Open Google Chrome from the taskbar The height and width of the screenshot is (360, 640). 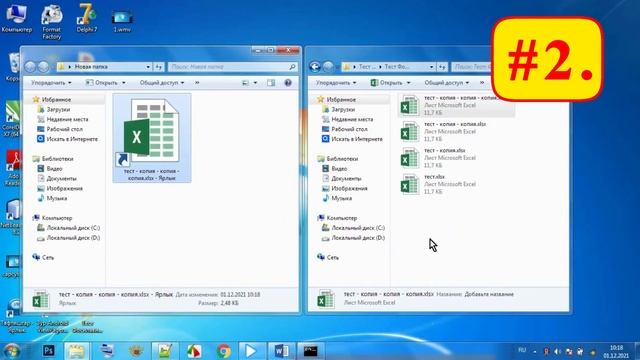223,351
